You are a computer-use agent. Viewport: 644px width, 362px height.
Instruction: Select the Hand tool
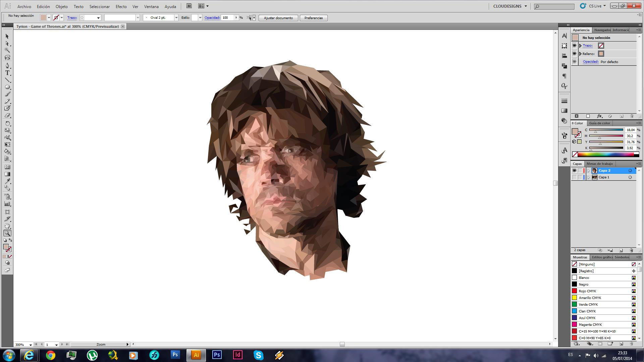click(x=7, y=226)
